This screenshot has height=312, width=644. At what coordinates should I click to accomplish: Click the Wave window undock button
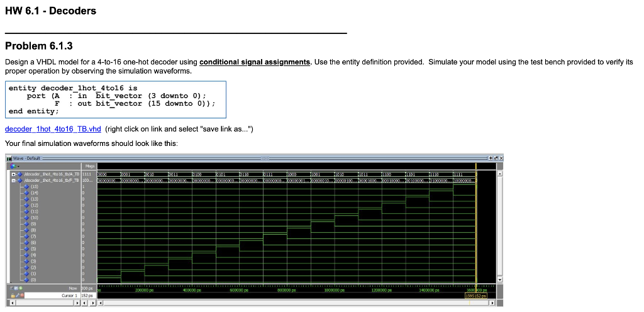coord(496,158)
